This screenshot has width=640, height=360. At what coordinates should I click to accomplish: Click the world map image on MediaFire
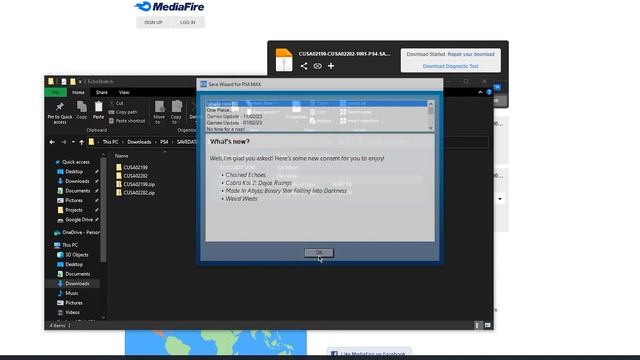point(216,343)
